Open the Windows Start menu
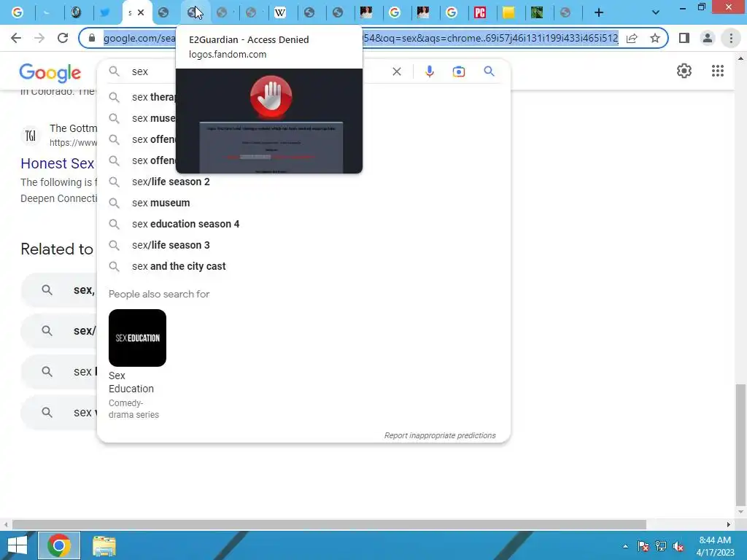This screenshot has width=747, height=560. coord(18,545)
